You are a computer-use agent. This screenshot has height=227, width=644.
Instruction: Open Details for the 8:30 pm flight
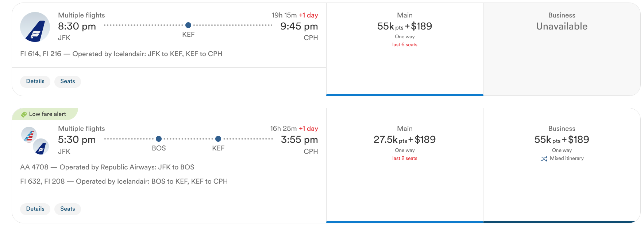coord(35,81)
